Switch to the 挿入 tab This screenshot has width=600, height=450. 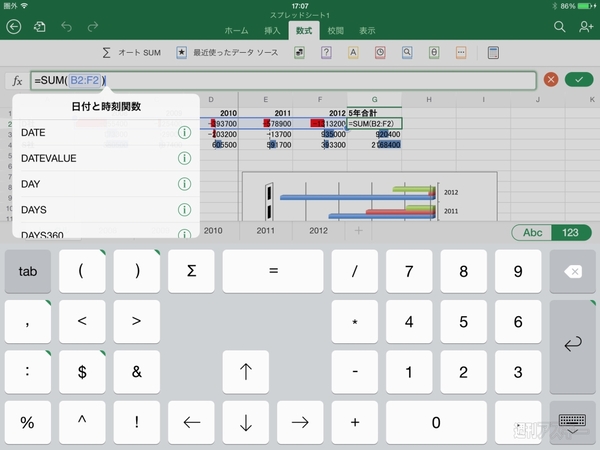click(x=272, y=31)
